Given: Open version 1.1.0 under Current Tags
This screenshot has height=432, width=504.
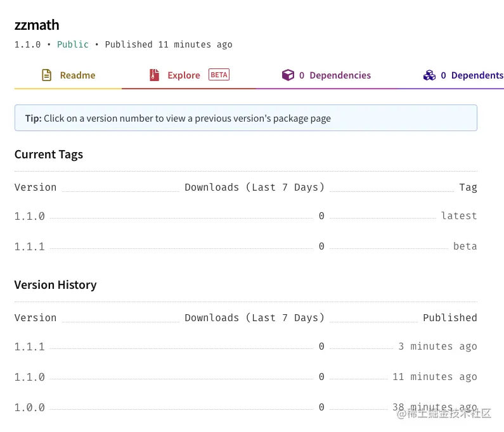Looking at the screenshot, I should pos(30,216).
